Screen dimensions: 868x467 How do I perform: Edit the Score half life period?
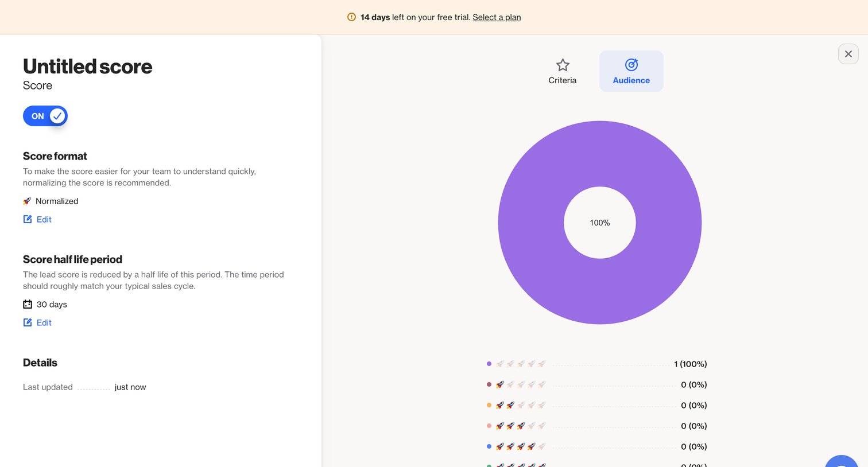(x=37, y=322)
